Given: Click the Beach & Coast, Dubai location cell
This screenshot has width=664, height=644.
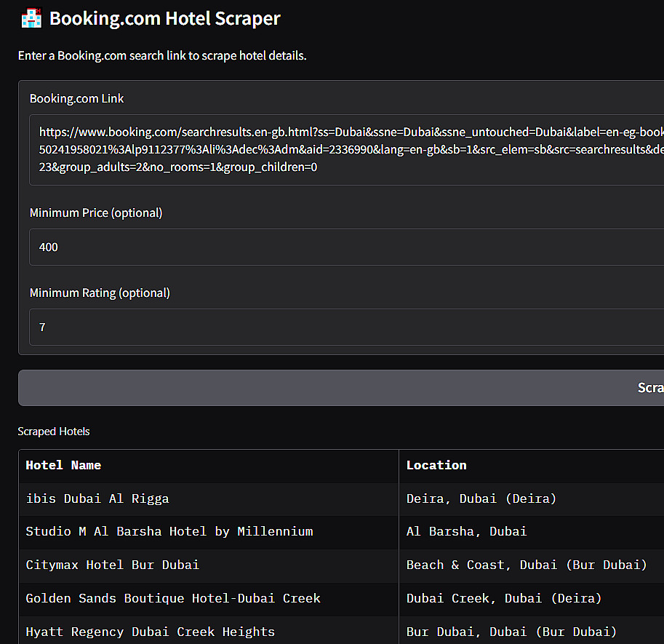Looking at the screenshot, I should coord(532,565).
